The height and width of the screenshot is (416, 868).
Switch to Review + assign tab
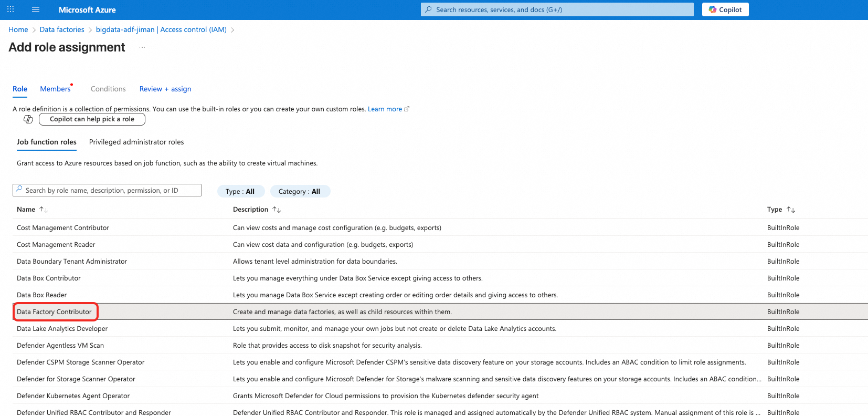tap(165, 89)
